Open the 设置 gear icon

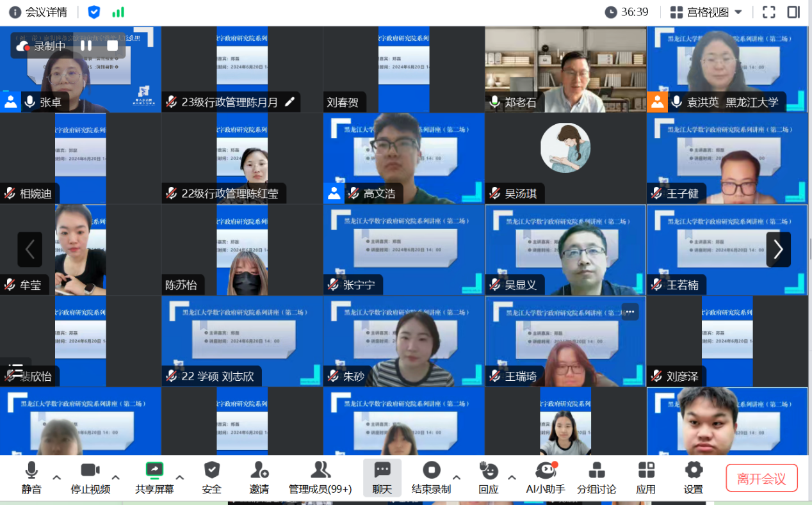(693, 477)
